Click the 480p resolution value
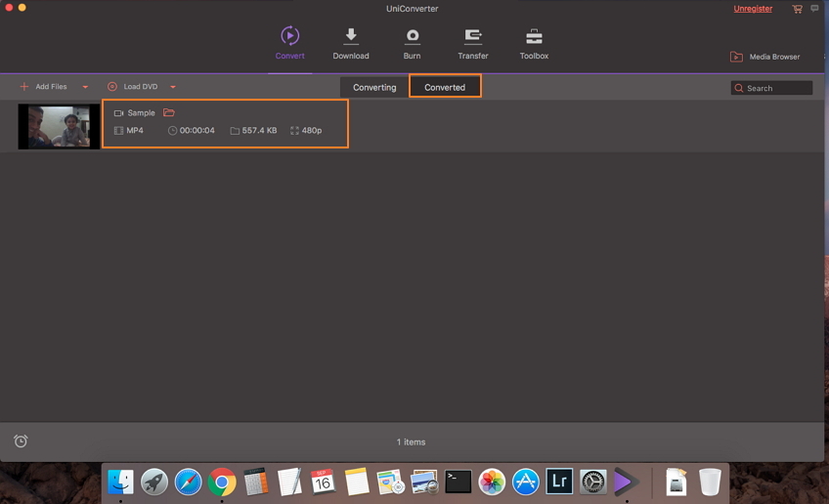 pyautogui.click(x=312, y=131)
